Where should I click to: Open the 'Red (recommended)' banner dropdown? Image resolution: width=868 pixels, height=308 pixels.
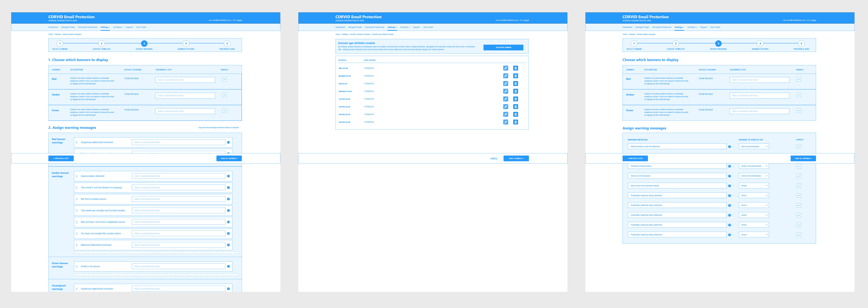coord(754,146)
